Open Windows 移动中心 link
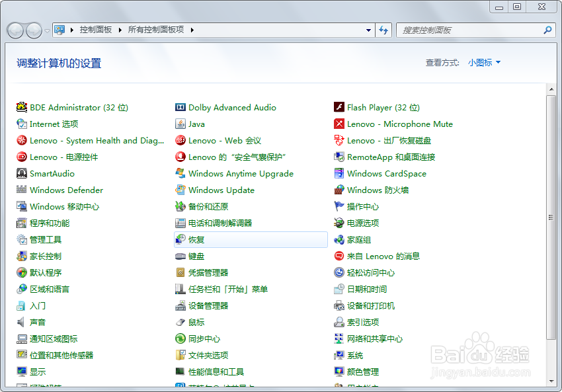The height and width of the screenshot is (392, 562). [x=65, y=206]
